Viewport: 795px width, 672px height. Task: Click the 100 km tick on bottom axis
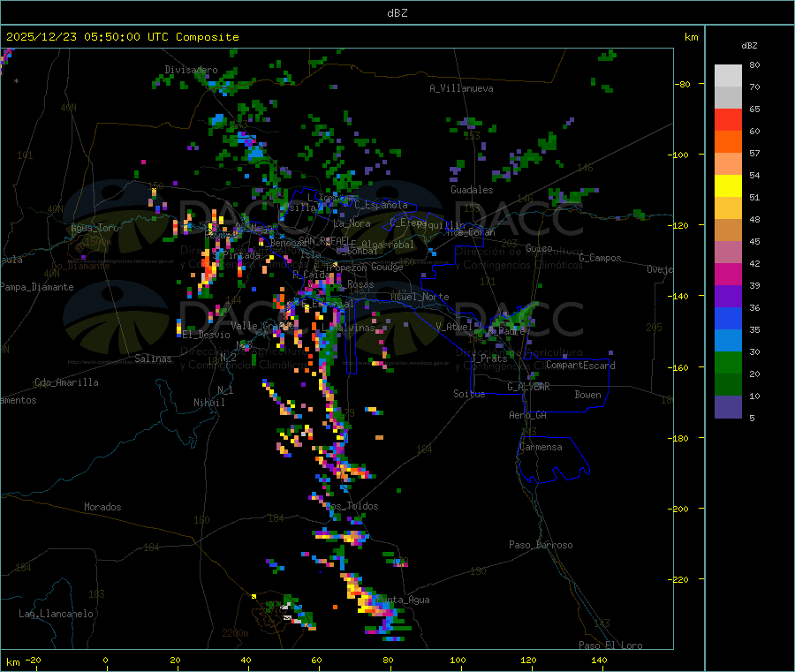tap(458, 661)
